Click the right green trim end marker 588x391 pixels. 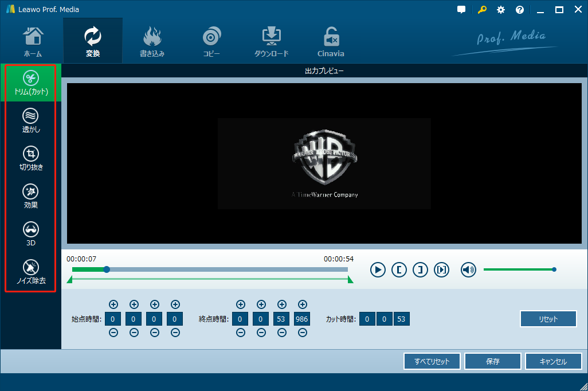click(x=351, y=280)
